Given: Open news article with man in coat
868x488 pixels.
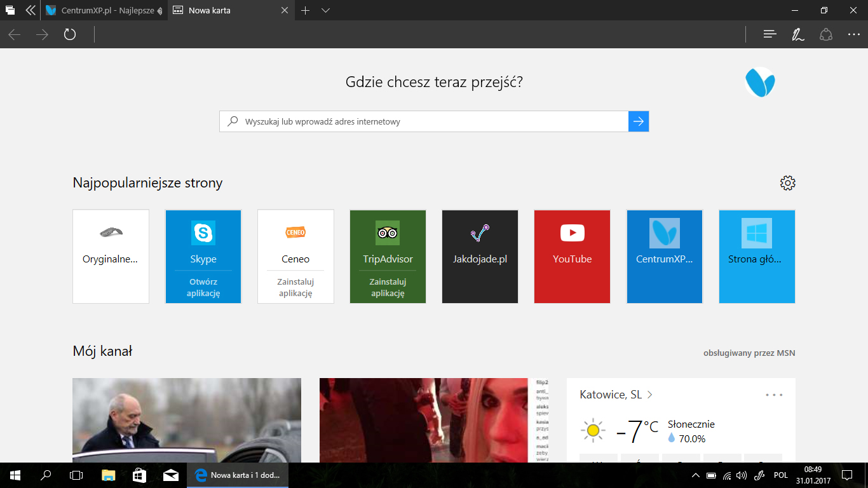Looking at the screenshot, I should coord(187,420).
